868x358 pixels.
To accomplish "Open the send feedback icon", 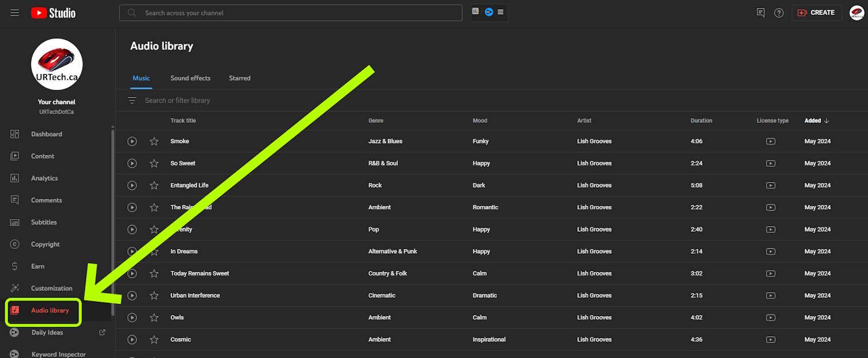I will (760, 13).
